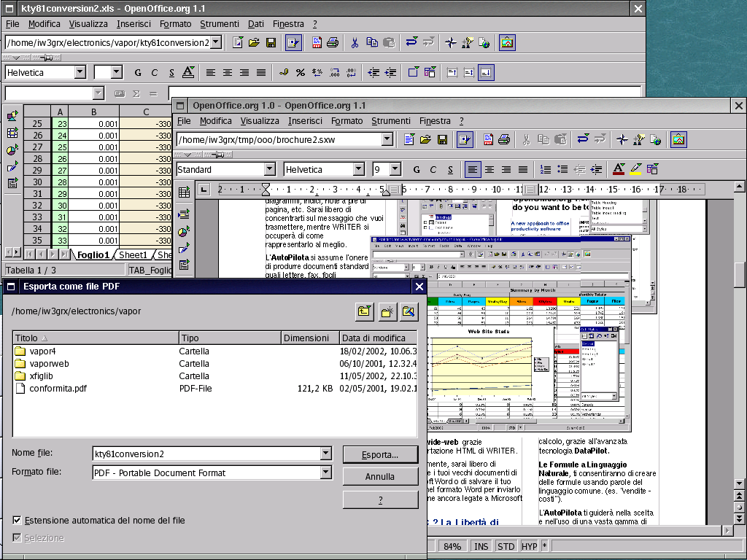The image size is (747, 560).
Task: Open the Navigator from Calc toolbar
Action: coord(450,43)
